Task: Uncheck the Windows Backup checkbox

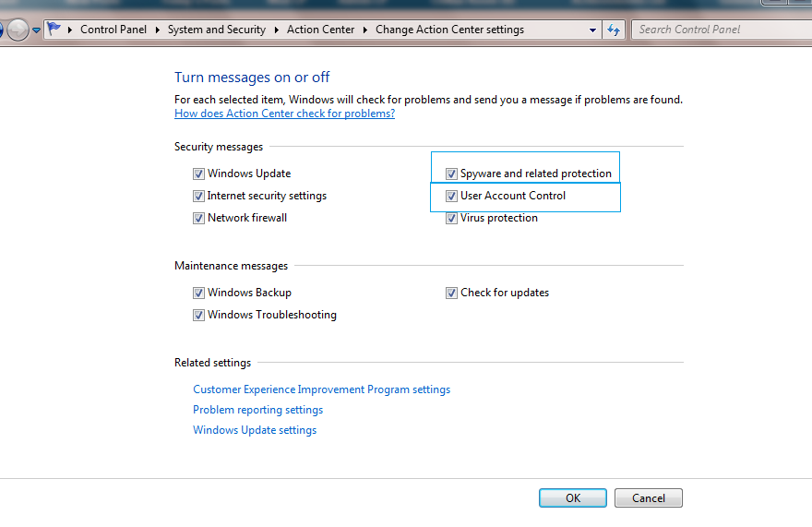Action: coord(199,293)
